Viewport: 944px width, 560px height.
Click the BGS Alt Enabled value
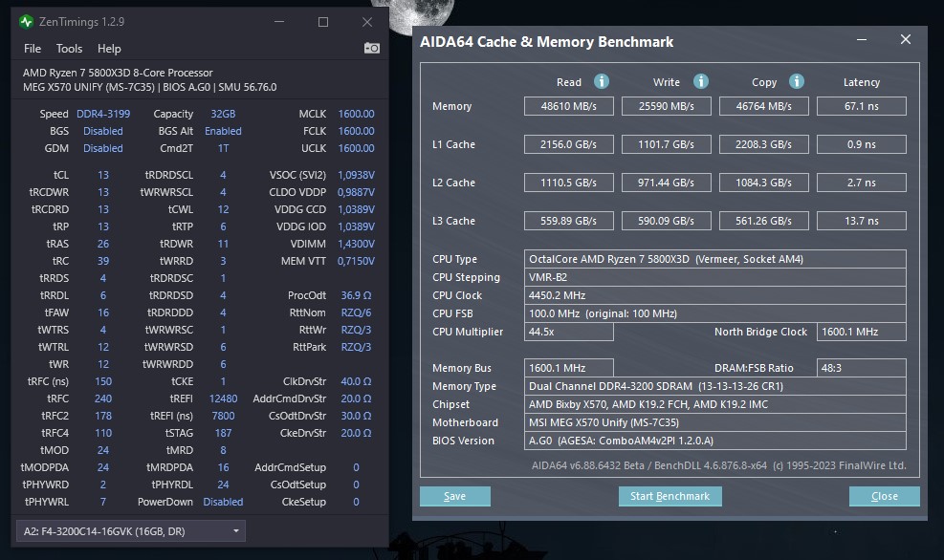click(x=223, y=131)
